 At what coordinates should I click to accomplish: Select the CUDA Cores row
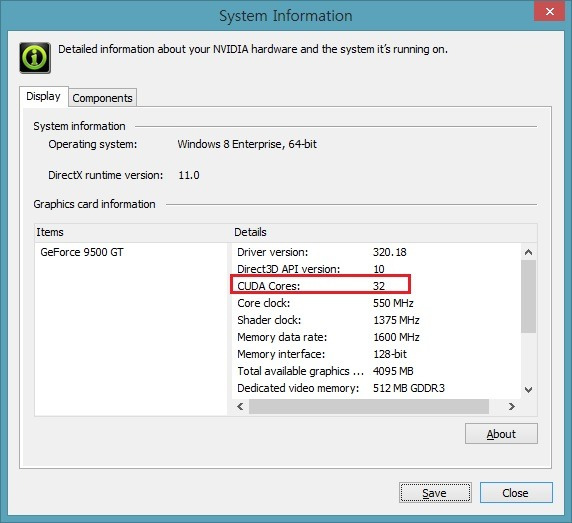click(376, 286)
